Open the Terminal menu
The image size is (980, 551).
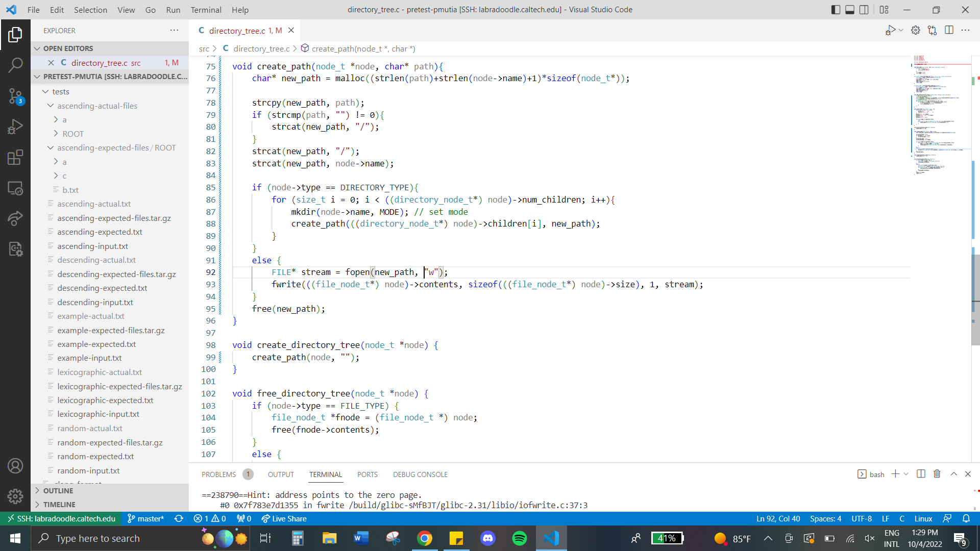click(206, 10)
